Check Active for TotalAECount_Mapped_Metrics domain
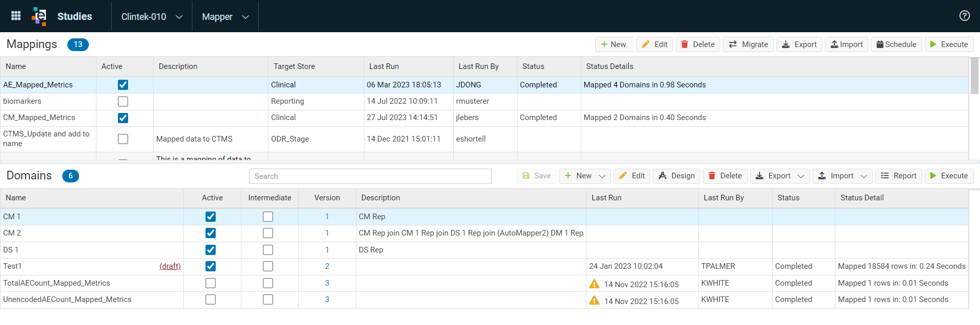 point(210,283)
